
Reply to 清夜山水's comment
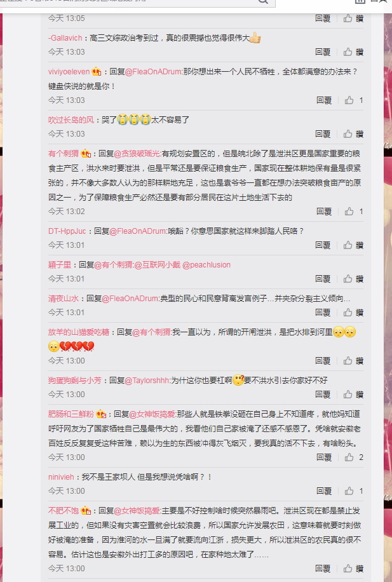coord(323,313)
